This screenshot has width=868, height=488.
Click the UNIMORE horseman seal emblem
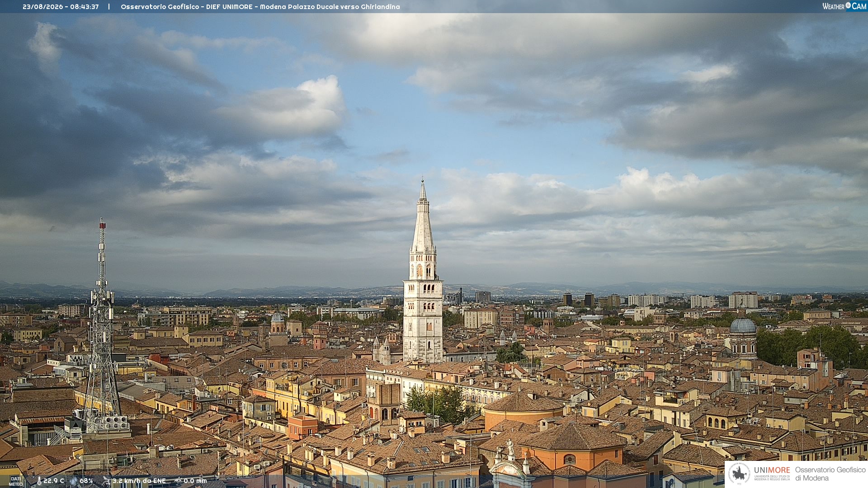point(739,474)
